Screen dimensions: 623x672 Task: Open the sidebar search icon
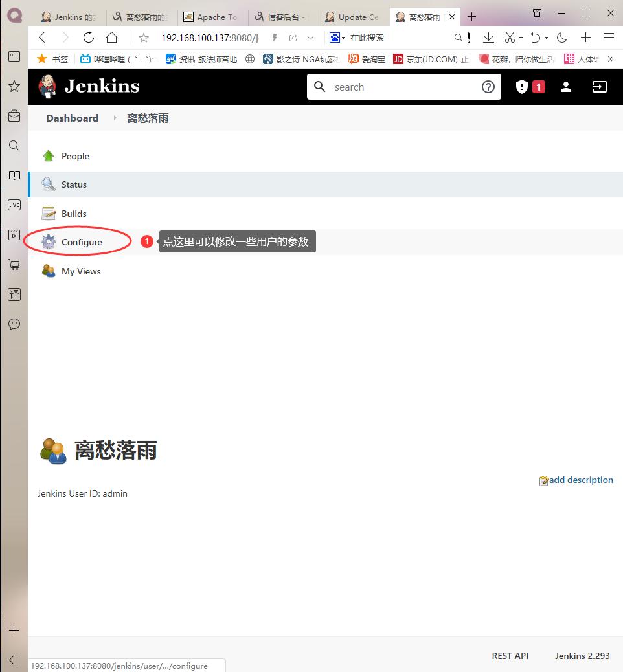point(14,146)
